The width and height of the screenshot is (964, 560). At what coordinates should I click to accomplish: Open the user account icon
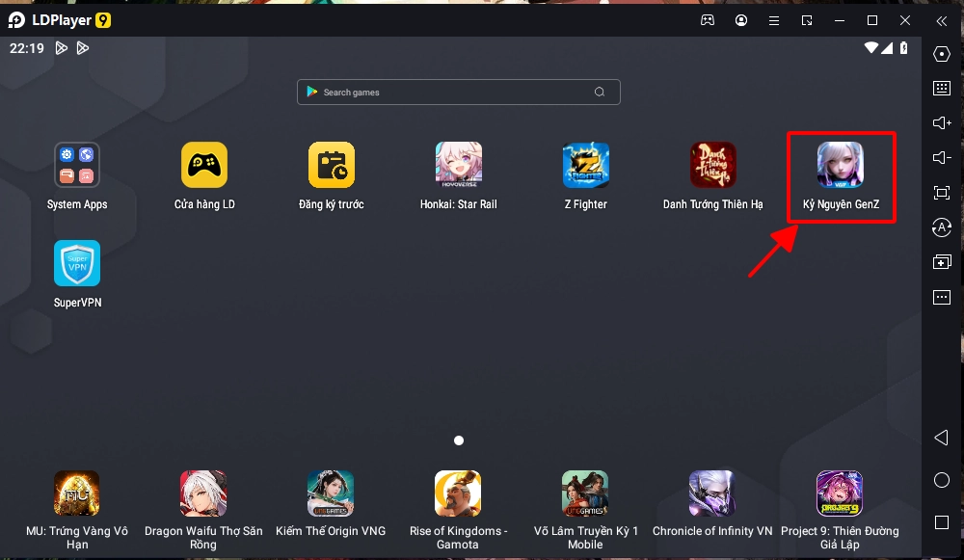click(741, 20)
